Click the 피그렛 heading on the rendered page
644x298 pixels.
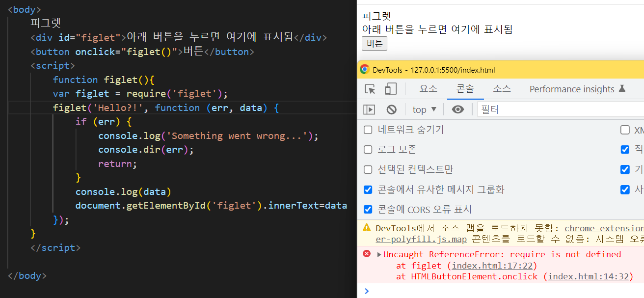point(376,16)
